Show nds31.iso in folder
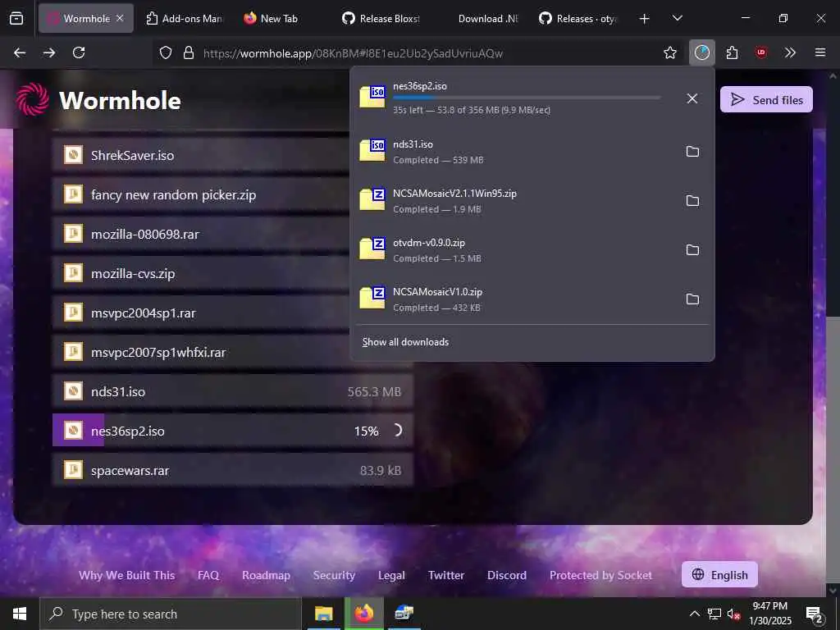The height and width of the screenshot is (630, 840). tap(692, 152)
